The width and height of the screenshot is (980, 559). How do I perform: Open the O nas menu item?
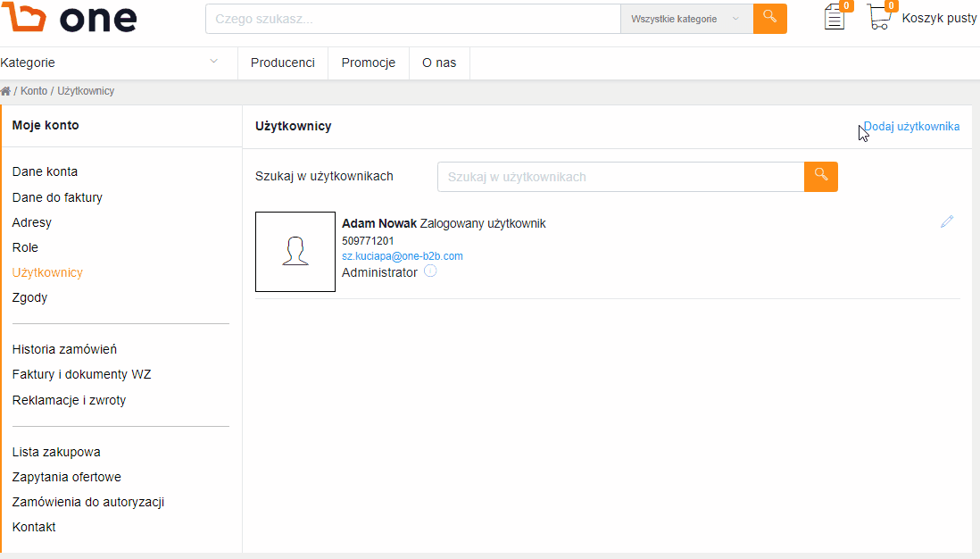(x=439, y=63)
